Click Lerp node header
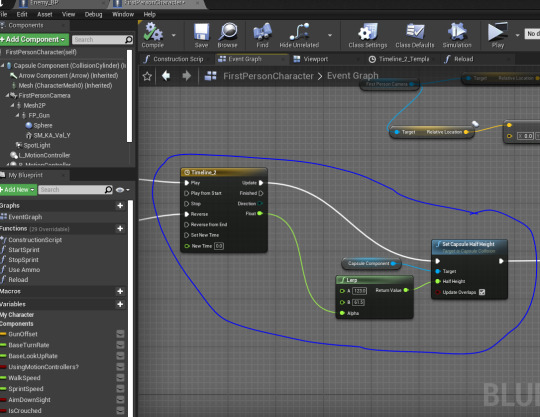540x417 pixels. [374, 280]
